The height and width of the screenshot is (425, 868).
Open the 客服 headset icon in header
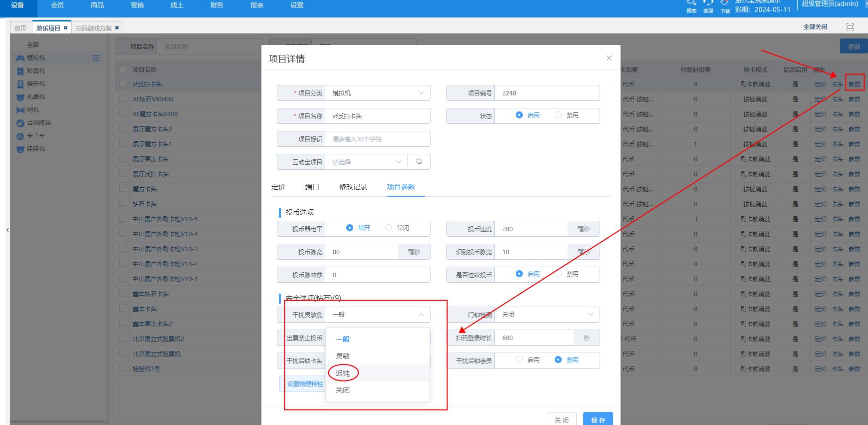click(708, 2)
